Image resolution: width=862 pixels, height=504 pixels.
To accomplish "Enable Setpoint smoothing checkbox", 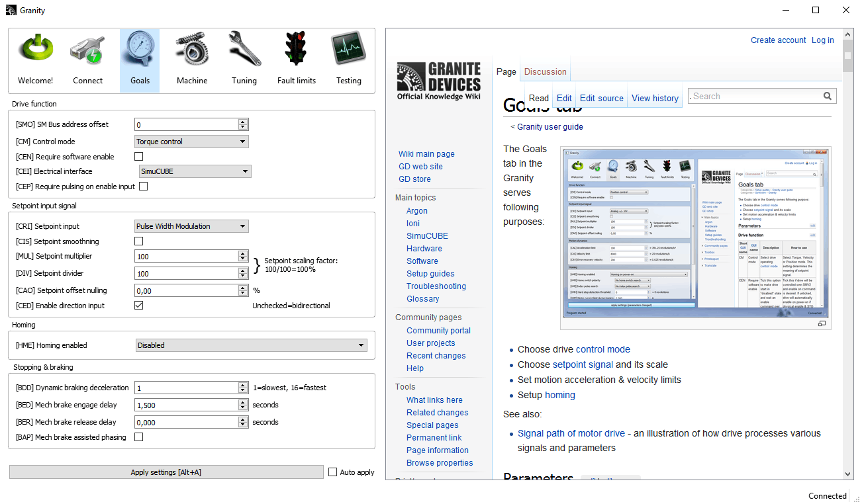I will [139, 241].
